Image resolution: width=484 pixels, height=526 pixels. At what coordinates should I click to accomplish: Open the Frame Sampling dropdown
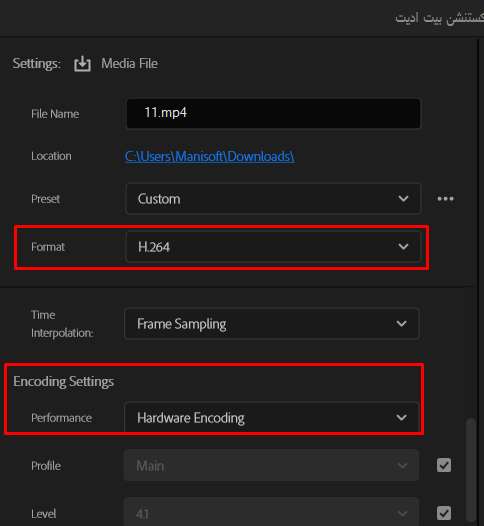(x=271, y=324)
